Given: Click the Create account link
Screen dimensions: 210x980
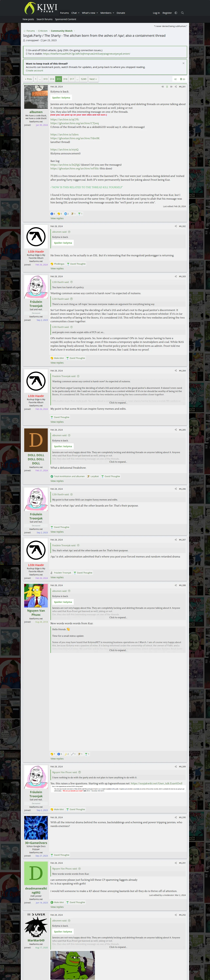Looking at the screenshot, I should coord(34,70).
